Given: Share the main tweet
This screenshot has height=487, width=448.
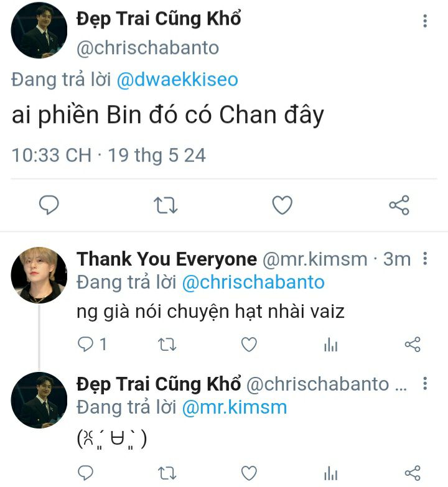Looking at the screenshot, I should pos(399,205).
